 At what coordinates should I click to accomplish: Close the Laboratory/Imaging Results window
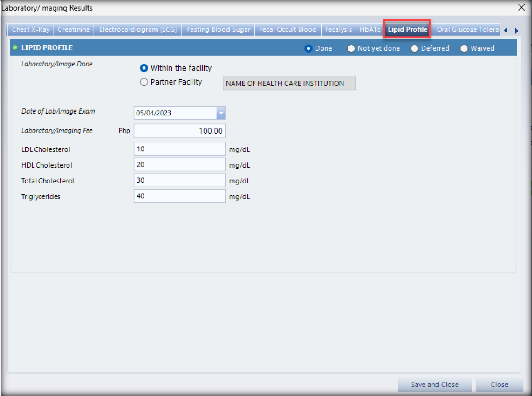point(521,7)
